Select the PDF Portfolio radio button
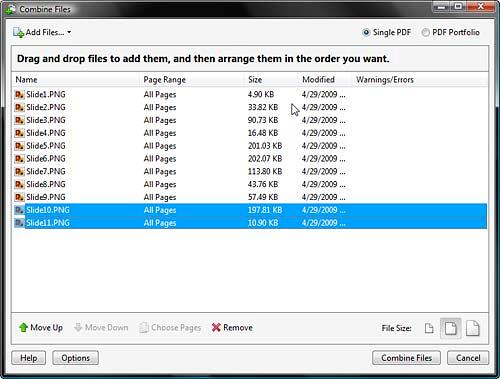This screenshot has width=500, height=379. click(x=425, y=32)
